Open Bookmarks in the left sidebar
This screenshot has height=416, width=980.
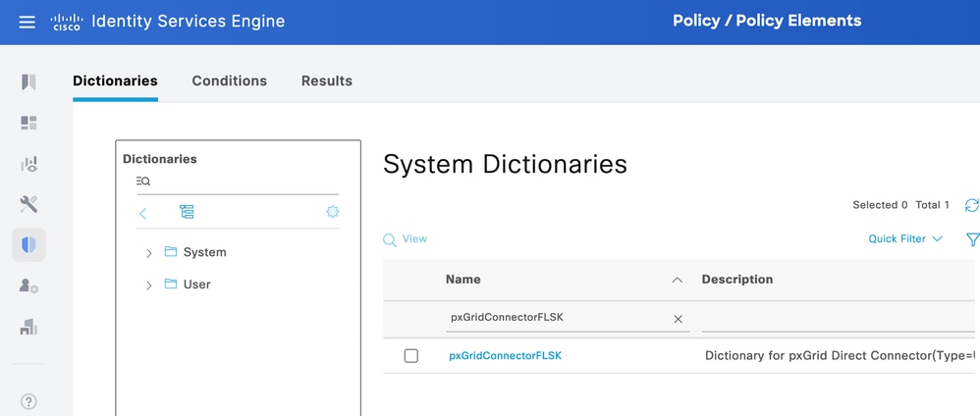click(x=28, y=81)
